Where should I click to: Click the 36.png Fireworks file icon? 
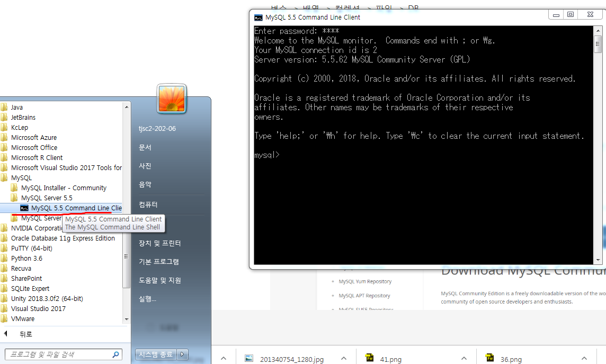489,358
